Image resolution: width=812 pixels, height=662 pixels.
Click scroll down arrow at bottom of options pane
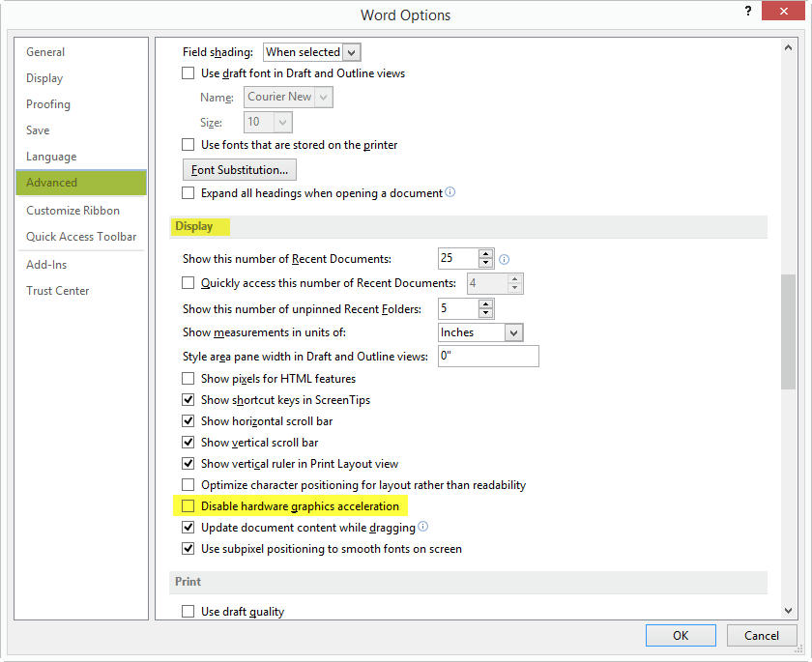click(x=788, y=611)
